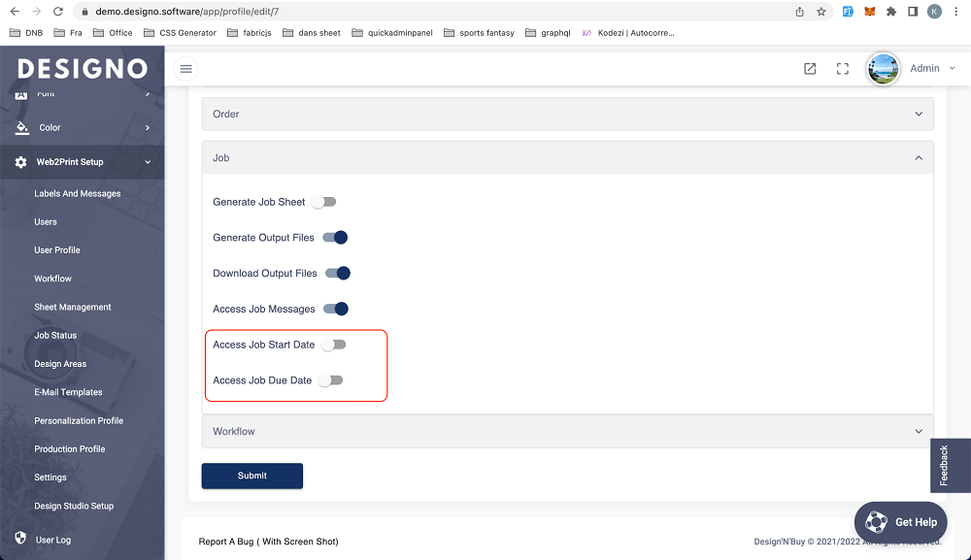The width and height of the screenshot is (971, 560).
Task: Go to E-Mail Templates
Action: 68,392
